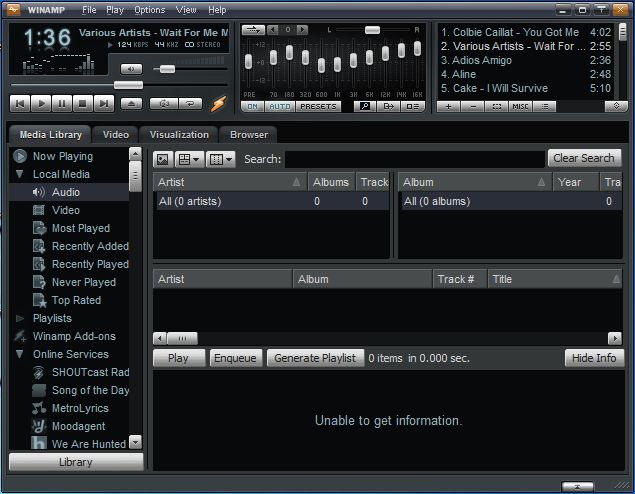
Task: Switch to the Video tab
Action: pos(116,135)
